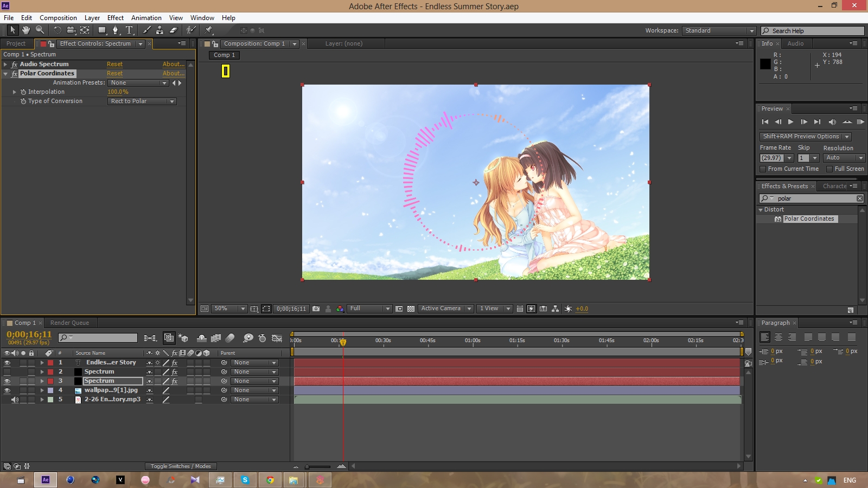Open the composition mini-flowchart in timeline
This screenshot has width=868, height=488.
tap(150, 338)
